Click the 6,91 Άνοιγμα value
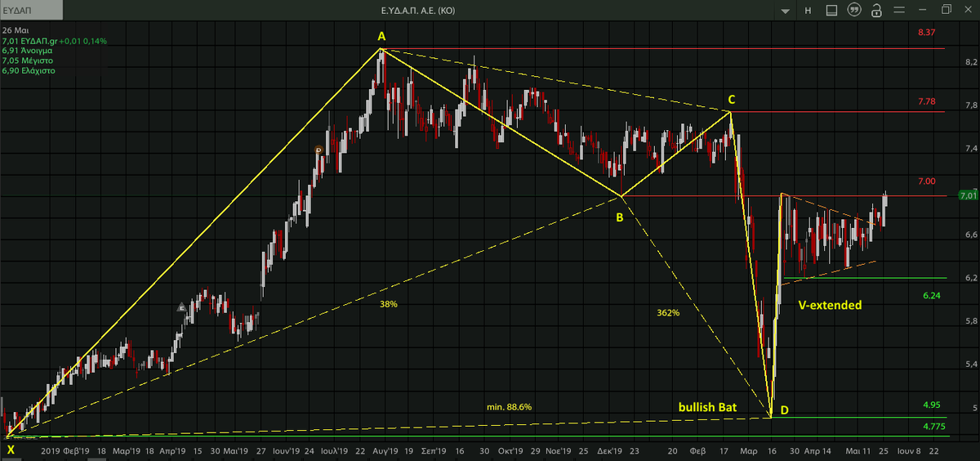This screenshot has height=461, width=980. click(x=28, y=50)
